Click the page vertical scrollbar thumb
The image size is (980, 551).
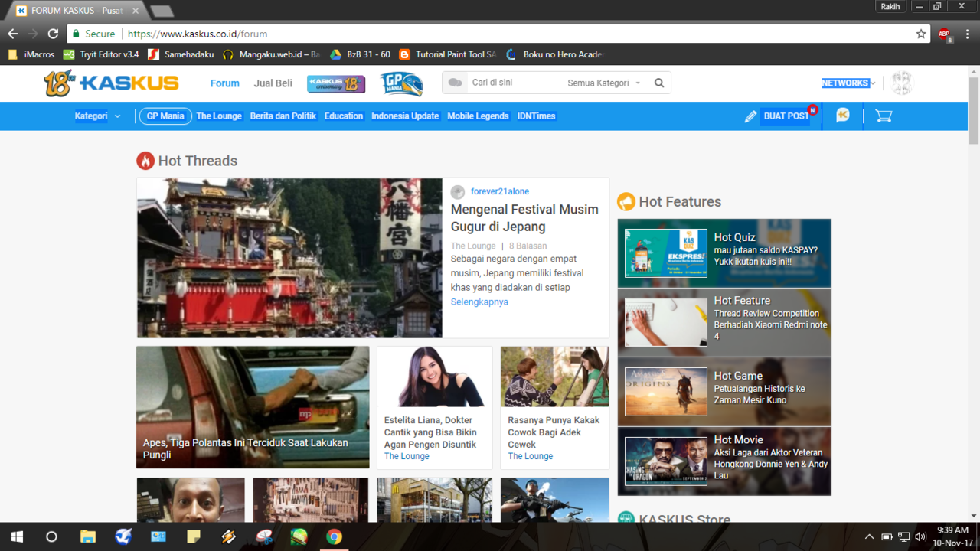pyautogui.click(x=974, y=110)
